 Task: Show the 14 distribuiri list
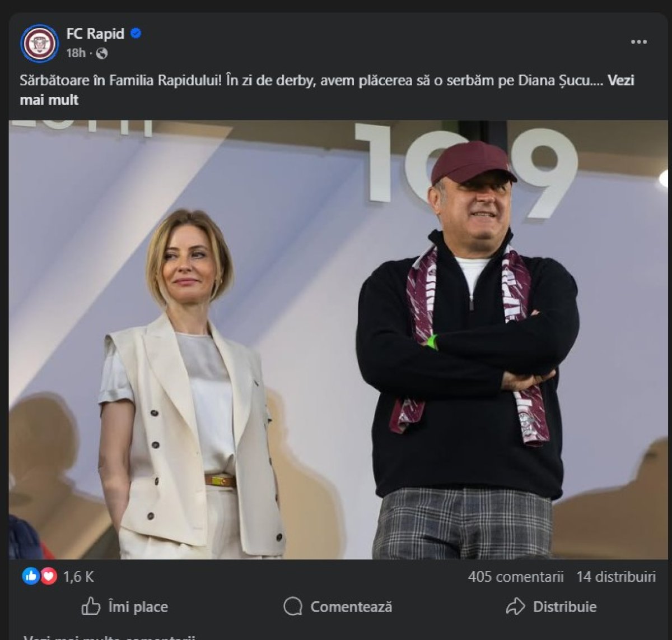click(x=616, y=577)
